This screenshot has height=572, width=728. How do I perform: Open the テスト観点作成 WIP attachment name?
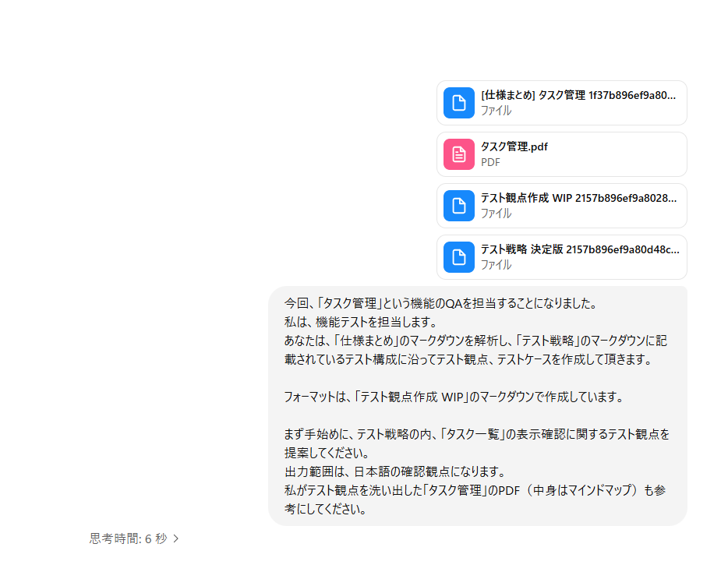click(578, 198)
